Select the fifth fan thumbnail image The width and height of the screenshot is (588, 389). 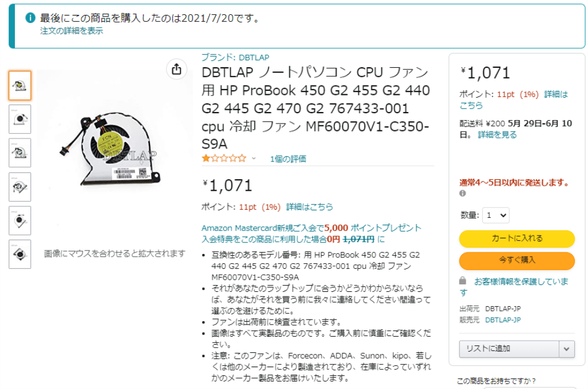click(20, 221)
